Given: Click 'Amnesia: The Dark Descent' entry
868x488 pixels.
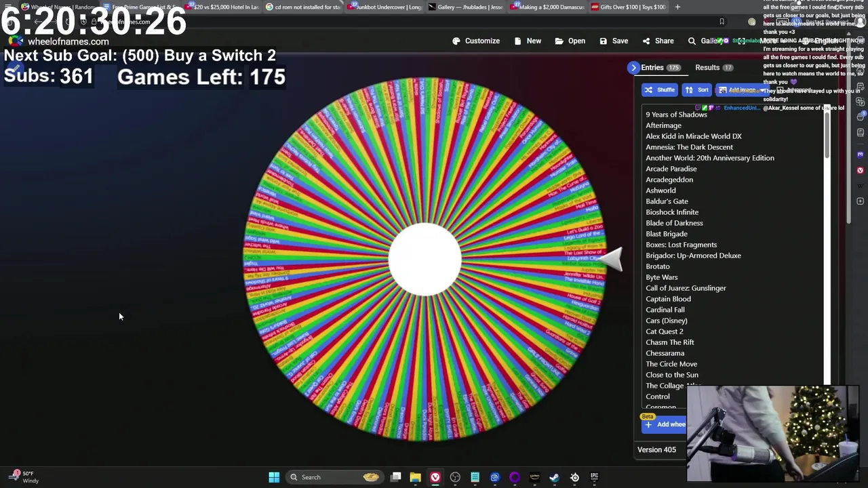Looking at the screenshot, I should click(x=689, y=147).
